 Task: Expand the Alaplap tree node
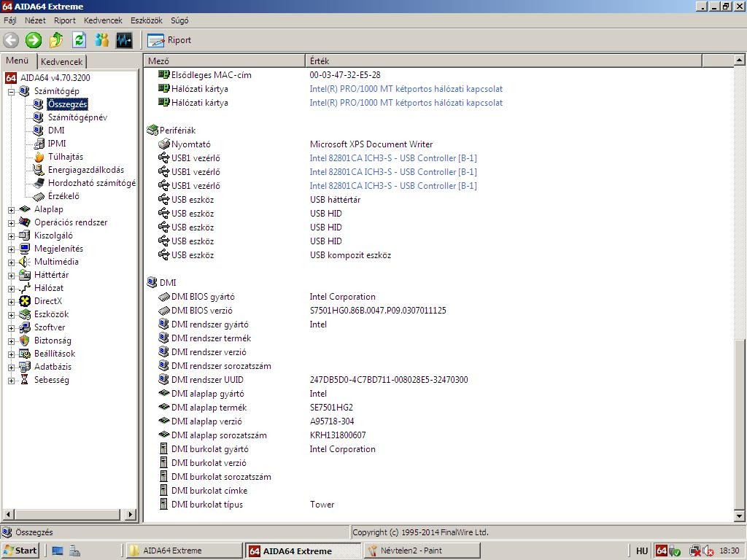coord(12,209)
